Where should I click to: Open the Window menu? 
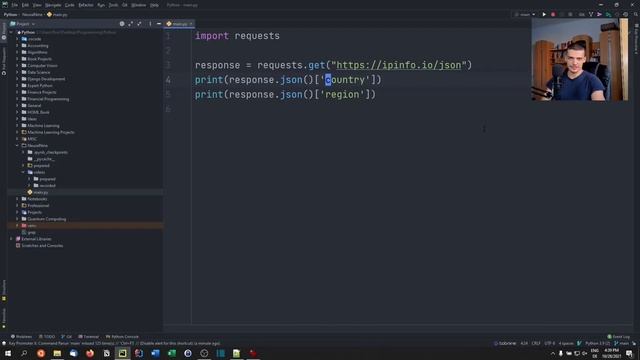(138, 5)
